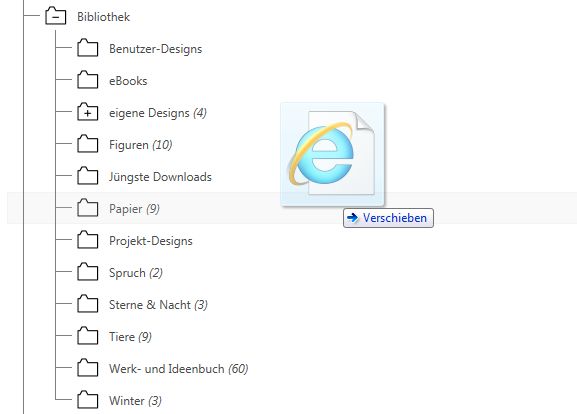
Task: Click the Sterne & Nacht folder icon
Action: click(88, 304)
